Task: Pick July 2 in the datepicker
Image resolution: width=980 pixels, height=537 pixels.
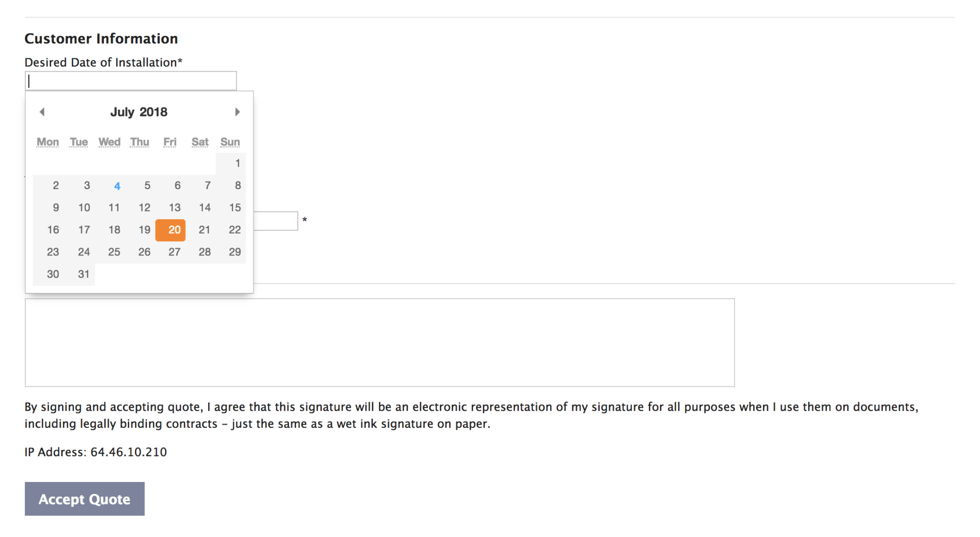Action: [49, 186]
